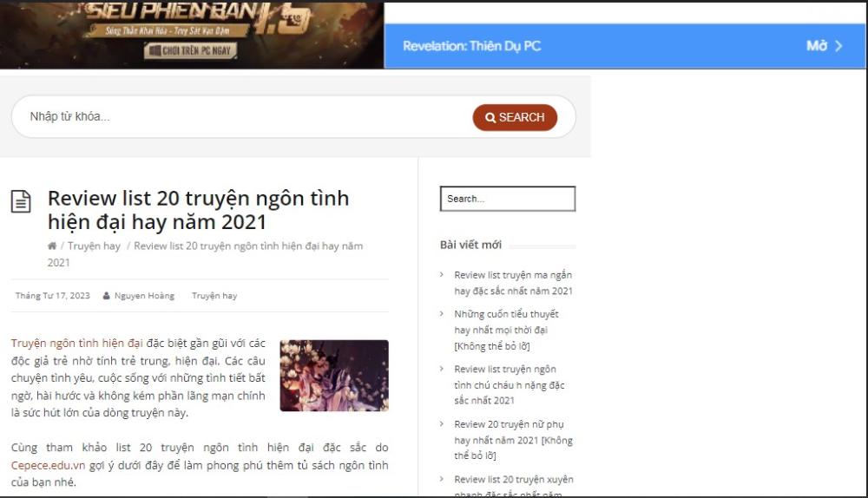
Task: Click the bullet arrow beside 'Những cuốn tiểu thuyết'
Action: (x=442, y=314)
